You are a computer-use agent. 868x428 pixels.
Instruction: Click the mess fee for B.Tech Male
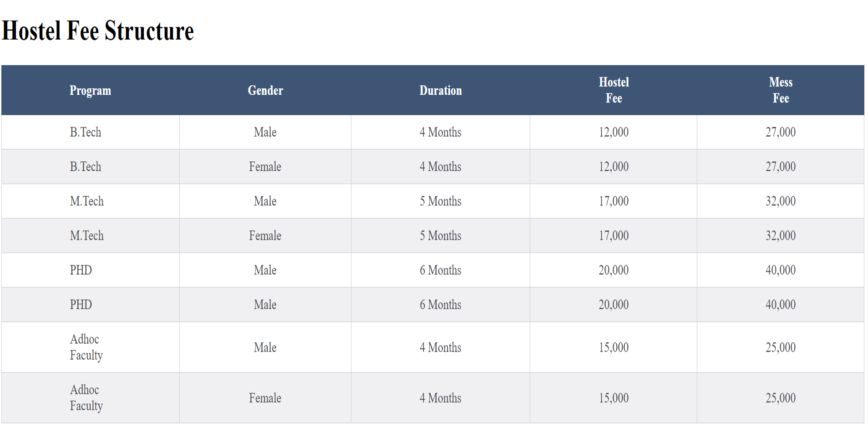[x=781, y=132]
